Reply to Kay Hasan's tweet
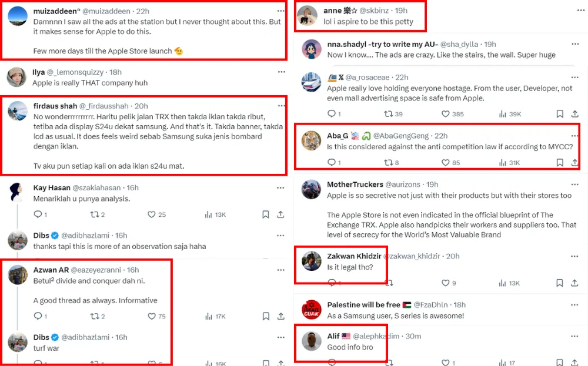This screenshot has height=366, width=588. pos(38,214)
